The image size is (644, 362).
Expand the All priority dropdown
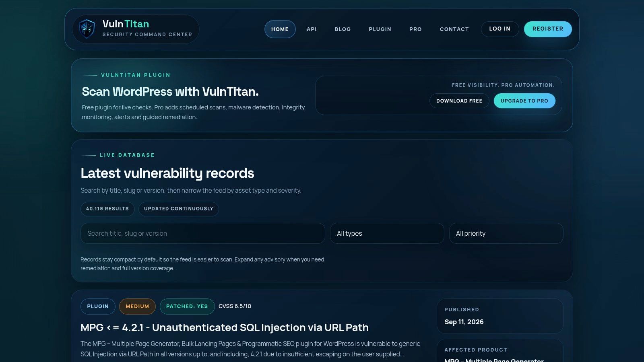[x=506, y=233]
